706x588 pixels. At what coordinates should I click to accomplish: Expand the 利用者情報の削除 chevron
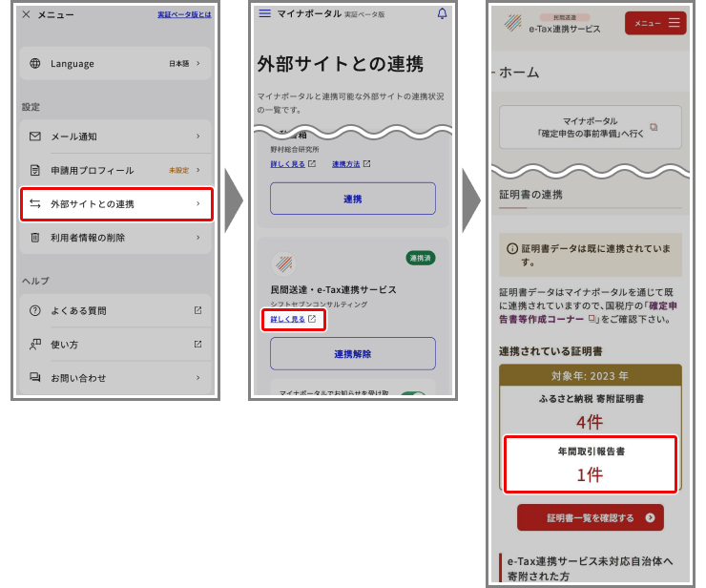tap(198, 238)
